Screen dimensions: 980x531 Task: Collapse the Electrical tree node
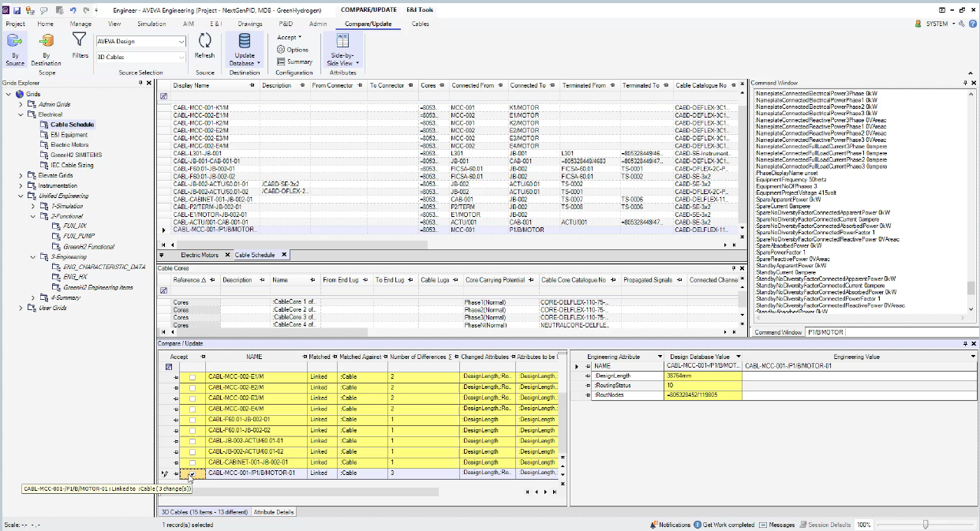21,114
